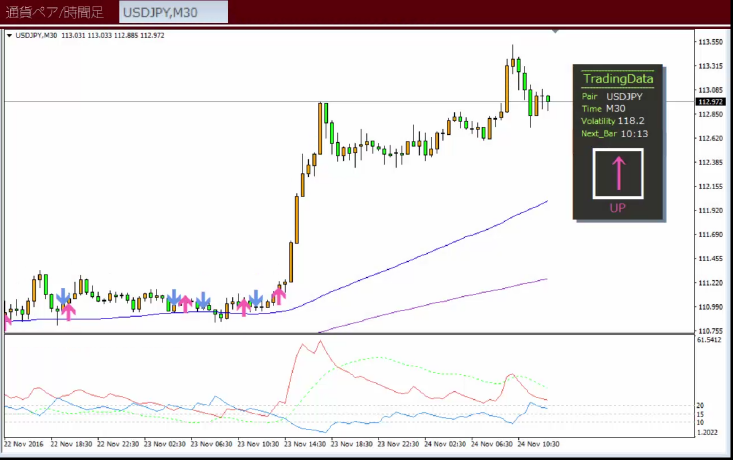Click the Pair USDJPY row in TradingData

tap(612, 97)
